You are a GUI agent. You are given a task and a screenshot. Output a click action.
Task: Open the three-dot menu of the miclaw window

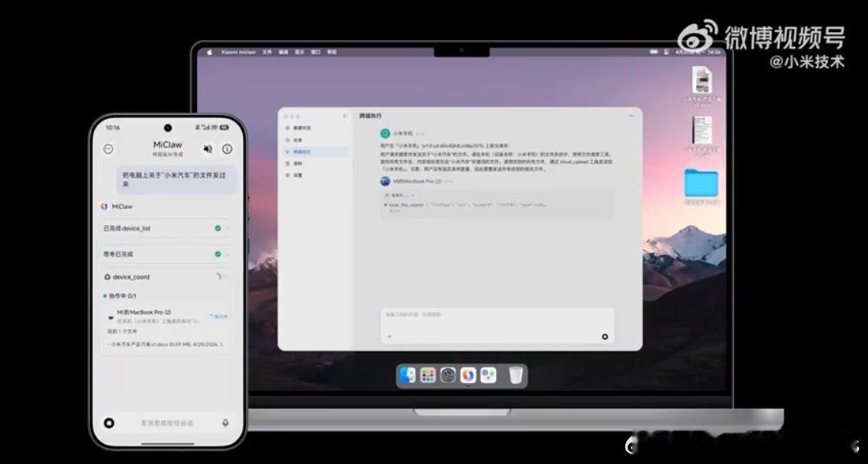[x=631, y=116]
